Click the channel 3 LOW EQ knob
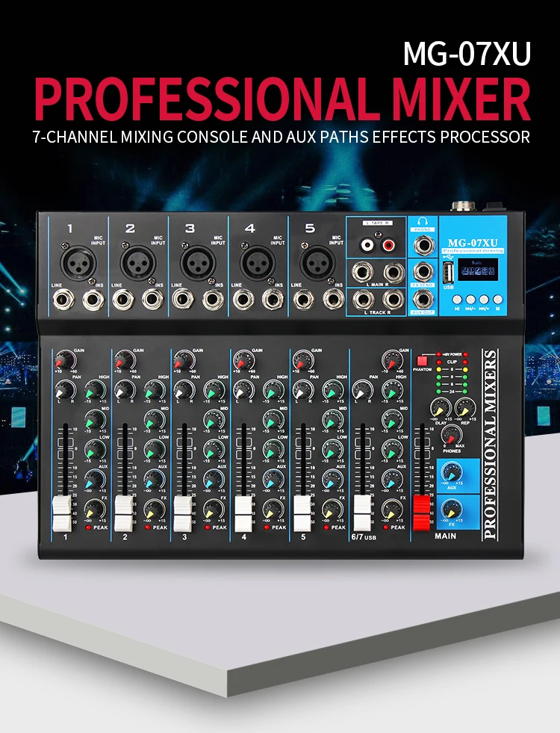 (214, 450)
